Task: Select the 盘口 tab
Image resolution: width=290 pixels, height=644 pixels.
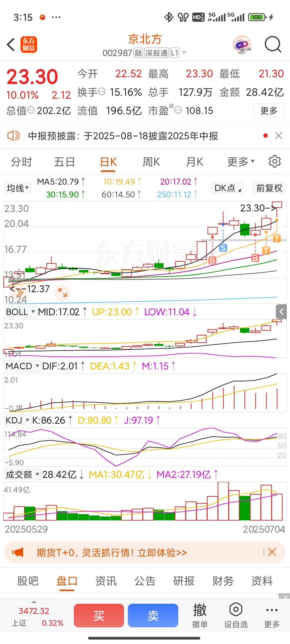Action: [67, 581]
